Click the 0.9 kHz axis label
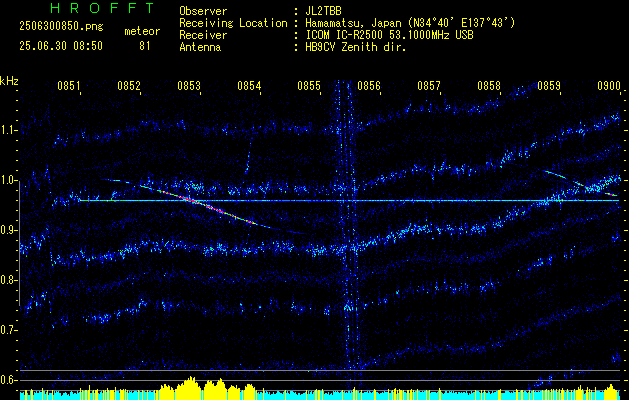The image size is (629, 400). 8,230
